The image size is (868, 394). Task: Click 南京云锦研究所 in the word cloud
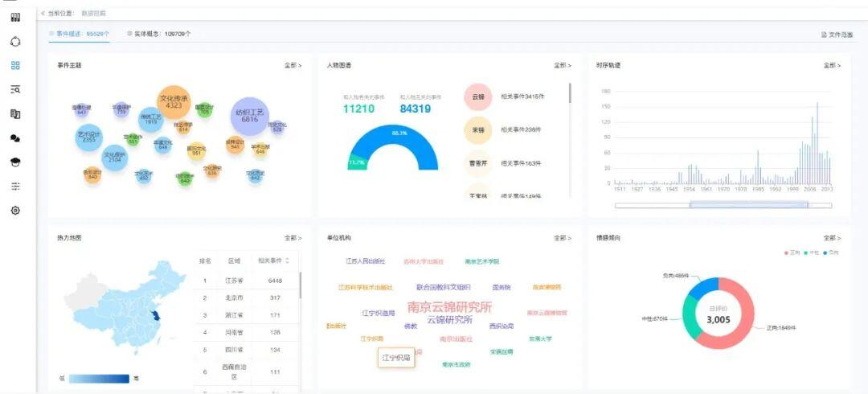449,306
